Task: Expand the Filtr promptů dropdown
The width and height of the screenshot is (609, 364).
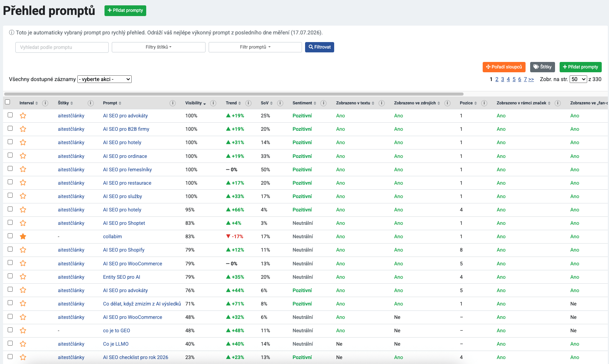Action: (x=255, y=47)
